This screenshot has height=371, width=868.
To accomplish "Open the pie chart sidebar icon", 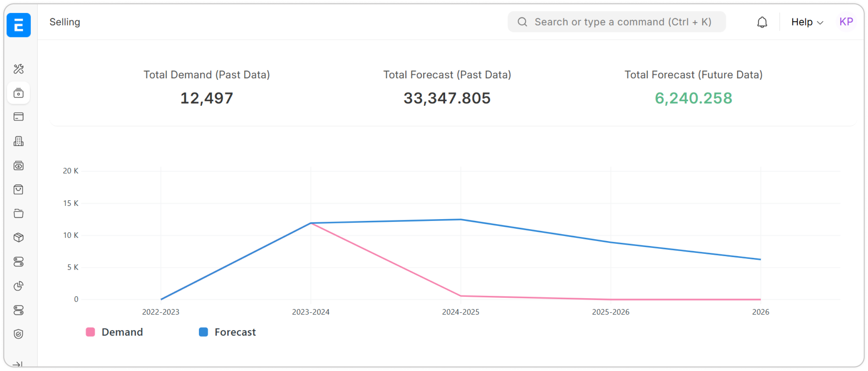I will 19,286.
